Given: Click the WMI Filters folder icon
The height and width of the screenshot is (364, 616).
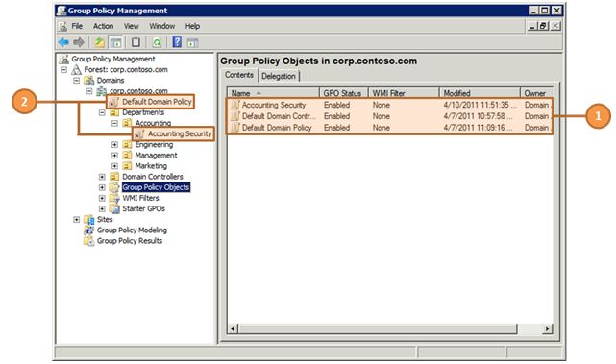Looking at the screenshot, I should tap(114, 198).
